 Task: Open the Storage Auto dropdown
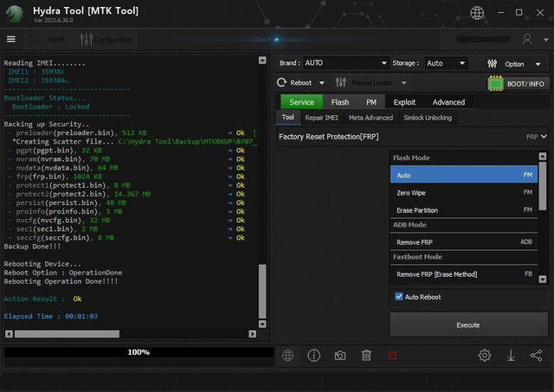(x=446, y=63)
